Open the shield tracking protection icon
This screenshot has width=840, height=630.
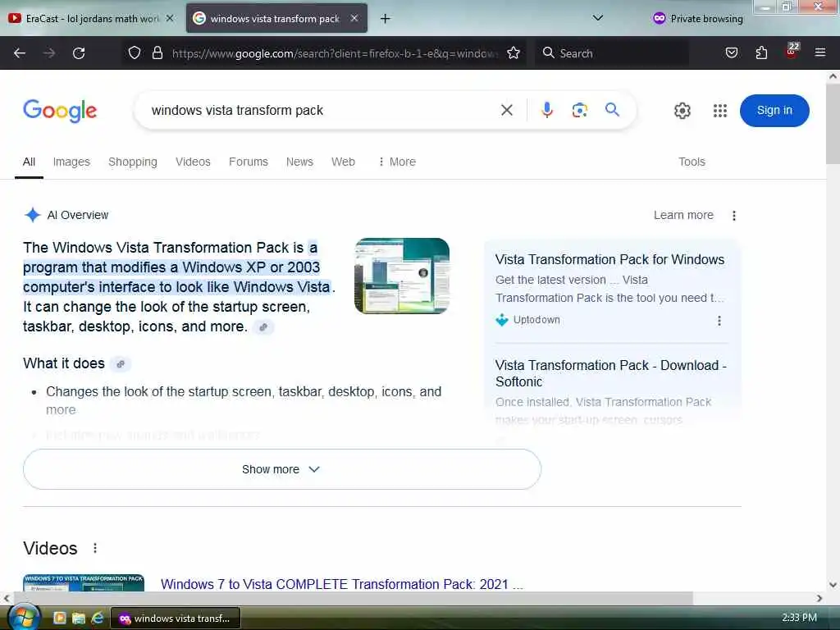[x=135, y=52]
